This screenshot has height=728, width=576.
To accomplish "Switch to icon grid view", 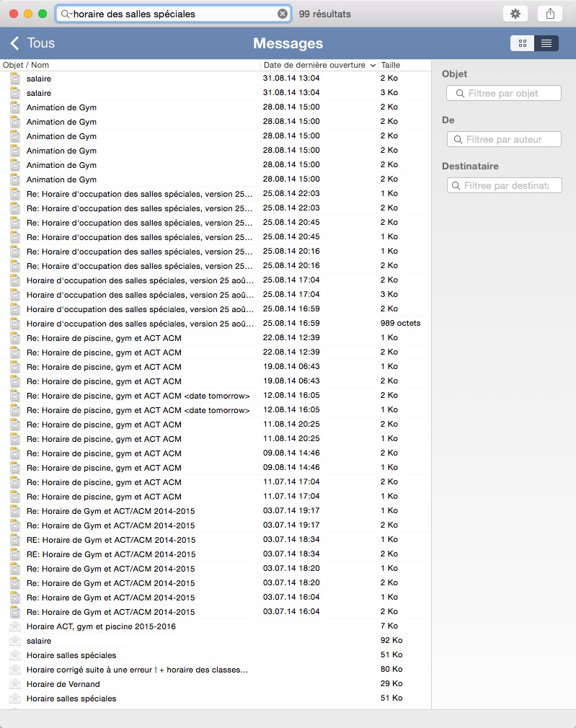I will (x=523, y=43).
